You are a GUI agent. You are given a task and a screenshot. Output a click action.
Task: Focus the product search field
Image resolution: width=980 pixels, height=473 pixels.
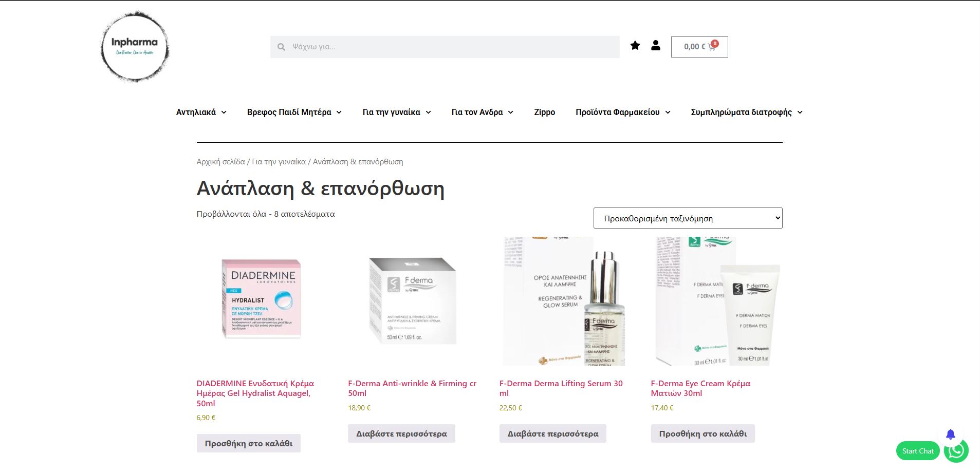(x=445, y=47)
